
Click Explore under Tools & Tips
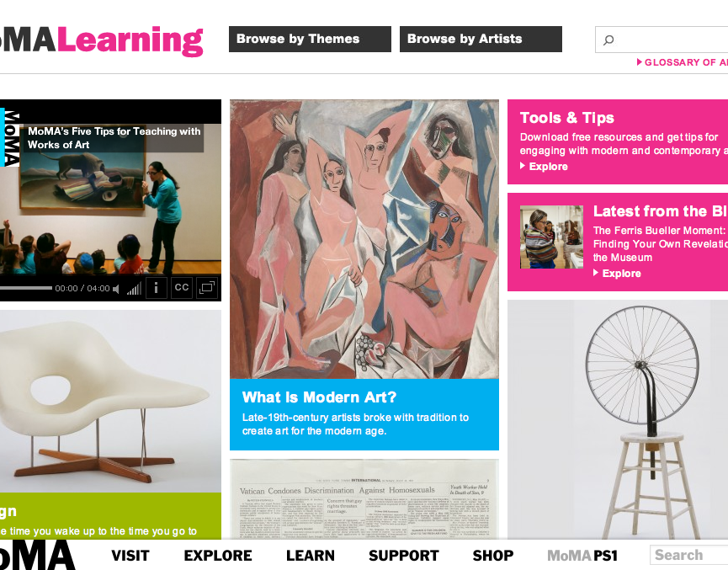(x=544, y=167)
